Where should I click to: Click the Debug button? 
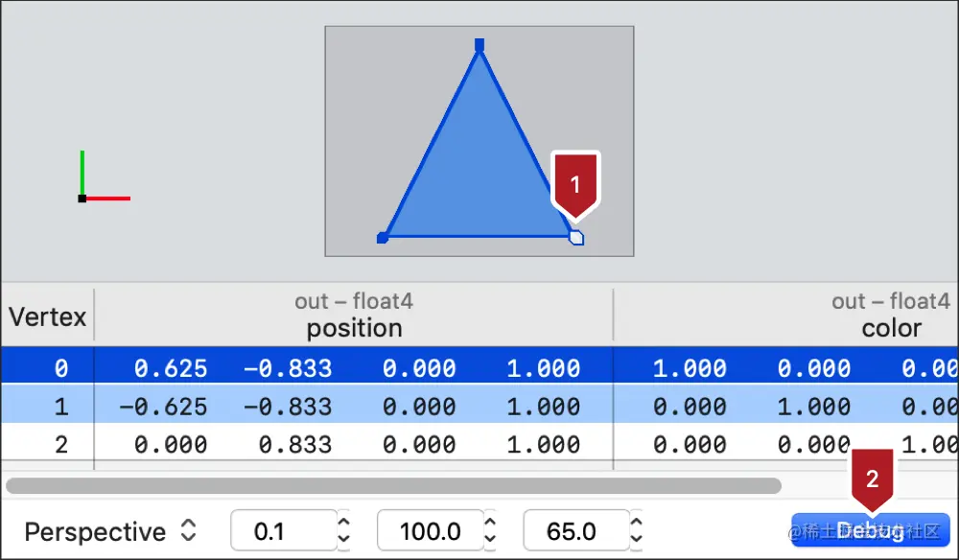point(870,530)
